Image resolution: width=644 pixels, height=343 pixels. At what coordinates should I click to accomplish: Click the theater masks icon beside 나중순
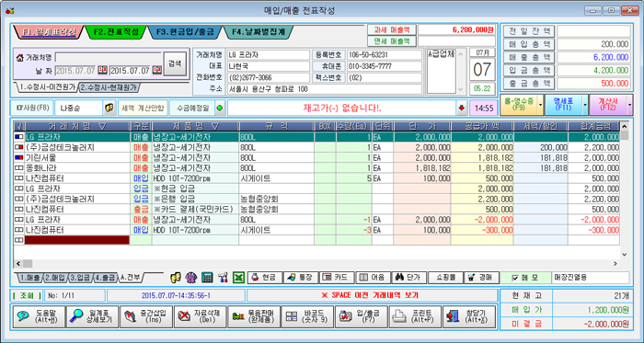tap(109, 109)
